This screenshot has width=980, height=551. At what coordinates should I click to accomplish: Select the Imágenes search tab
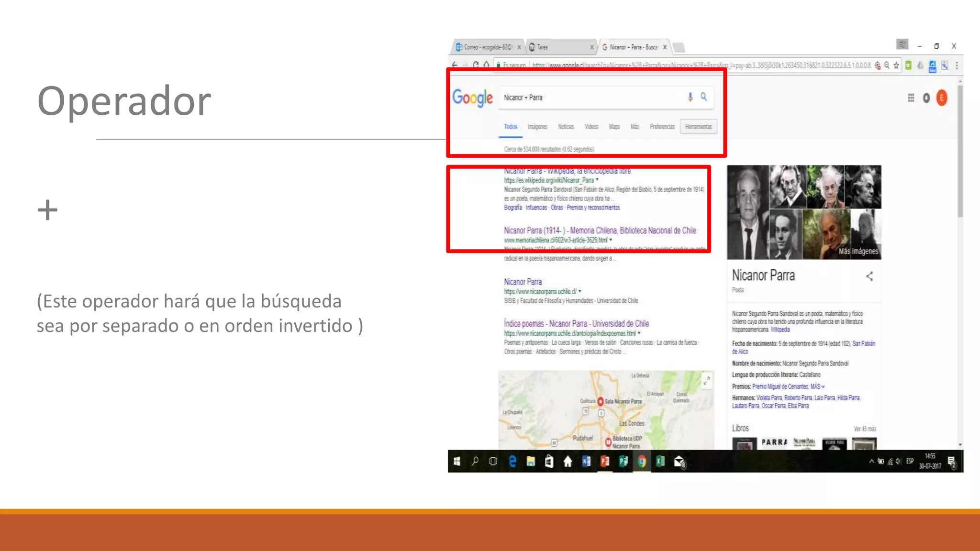[x=537, y=127]
